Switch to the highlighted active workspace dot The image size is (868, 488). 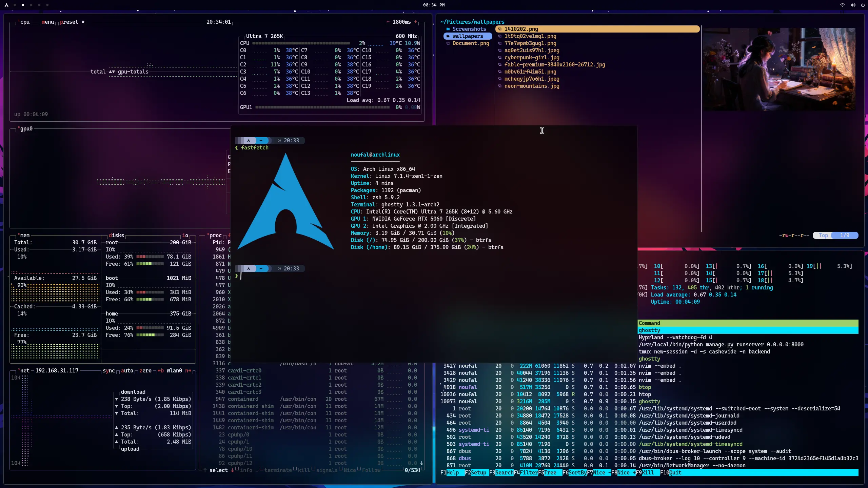(x=23, y=5)
